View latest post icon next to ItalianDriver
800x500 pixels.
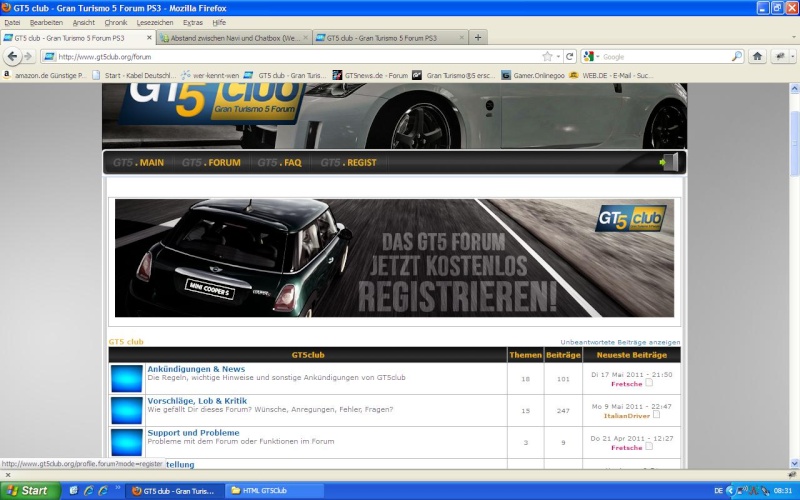click(x=656, y=414)
